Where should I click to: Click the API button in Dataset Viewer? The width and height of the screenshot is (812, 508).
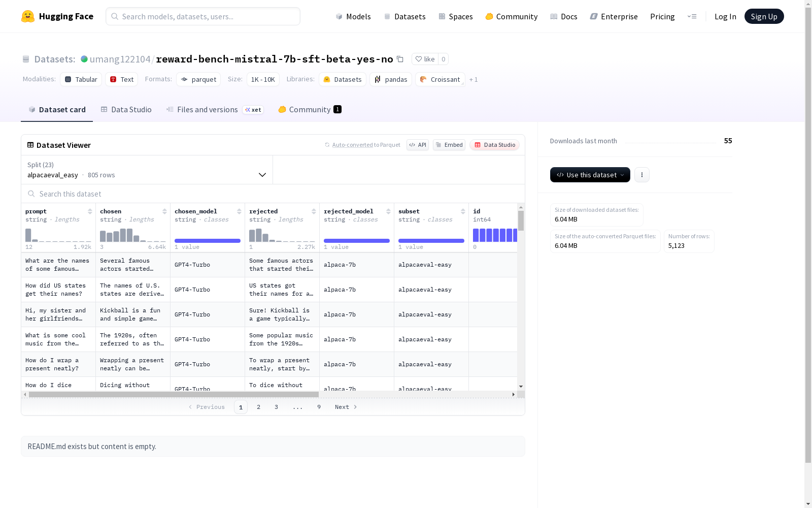pyautogui.click(x=418, y=145)
